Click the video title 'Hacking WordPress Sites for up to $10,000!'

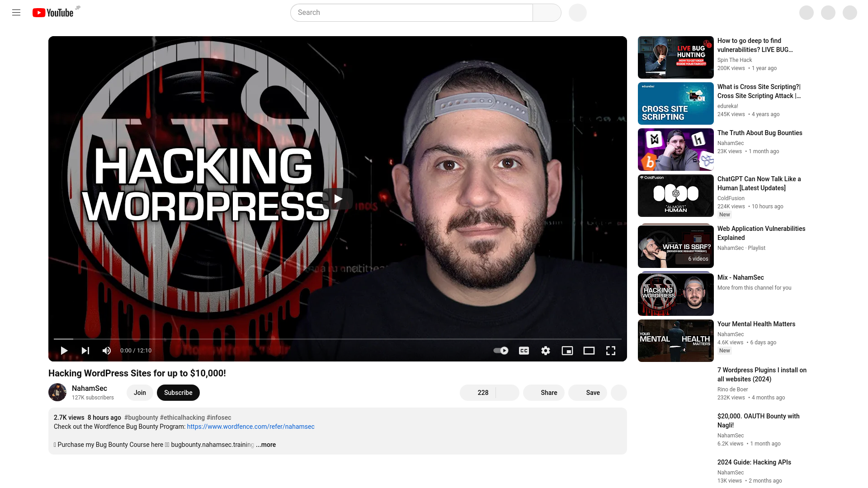pyautogui.click(x=137, y=373)
